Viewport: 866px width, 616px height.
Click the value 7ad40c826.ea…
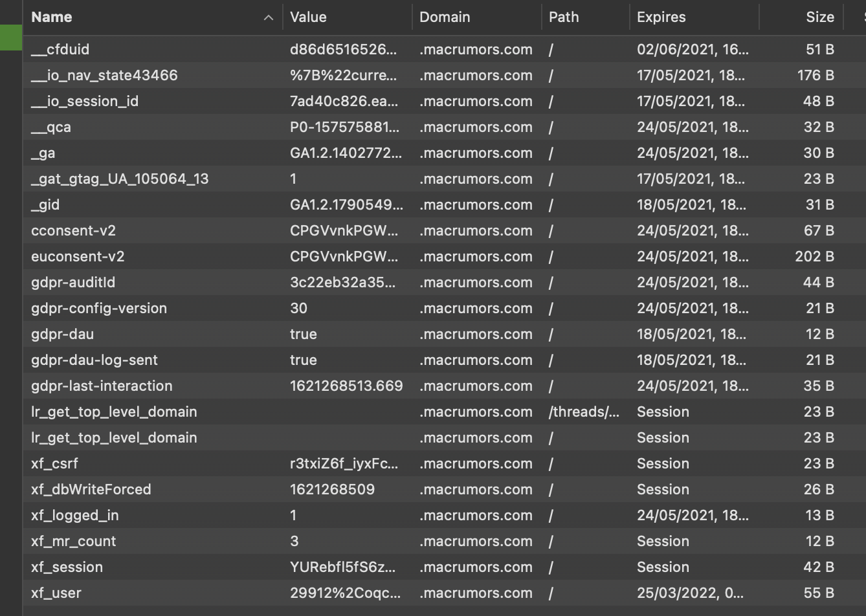coord(344,102)
